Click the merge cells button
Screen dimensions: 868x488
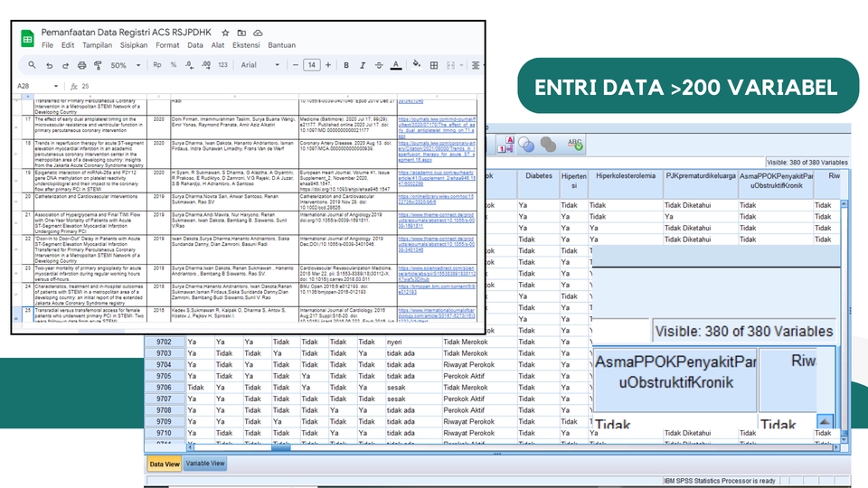point(450,65)
